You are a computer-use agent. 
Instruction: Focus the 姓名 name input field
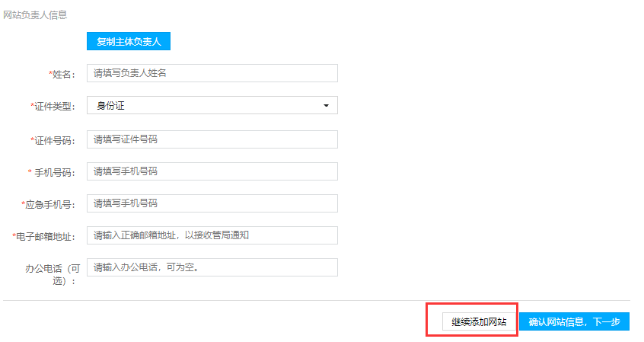click(x=212, y=73)
